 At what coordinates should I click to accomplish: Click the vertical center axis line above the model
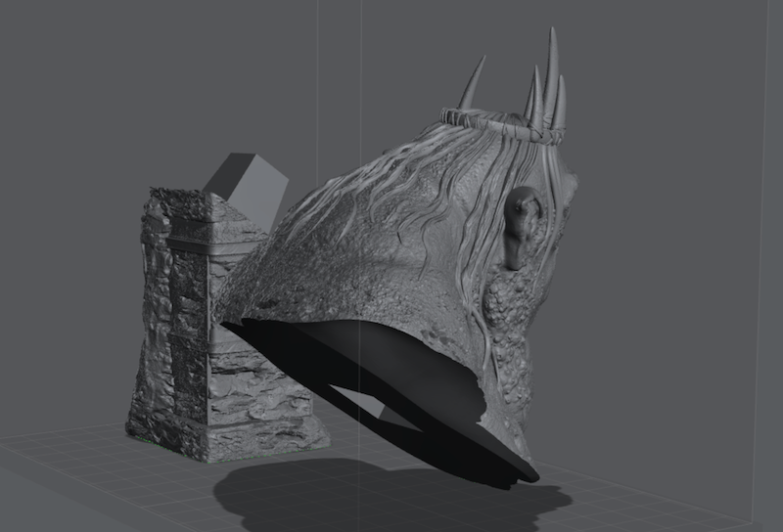coord(361,59)
